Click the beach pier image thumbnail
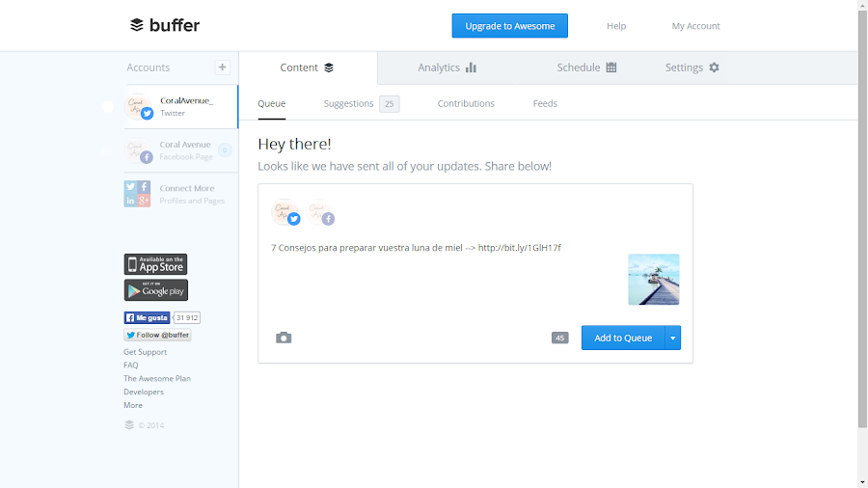 coord(653,280)
